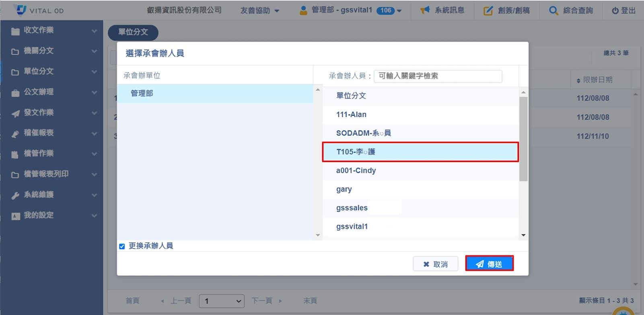The width and height of the screenshot is (644, 315).
Task: Click the megaphone system messages icon
Action: [425, 10]
